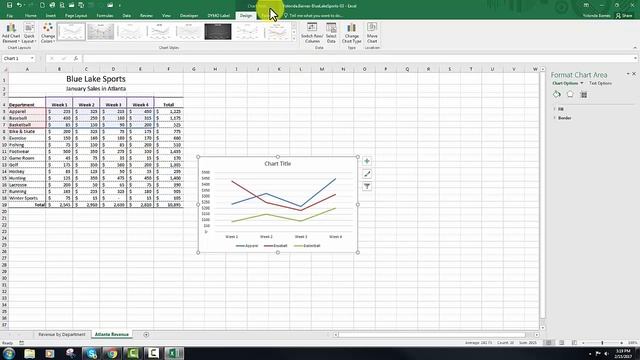Image resolution: width=640 pixels, height=360 pixels.
Task: Select the Chart Title text in the chart
Action: coord(278,164)
